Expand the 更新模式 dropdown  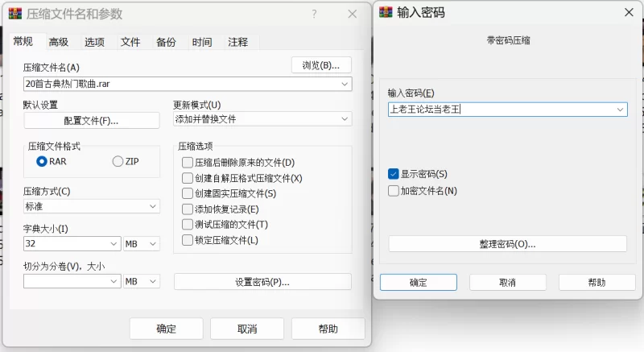tap(345, 119)
